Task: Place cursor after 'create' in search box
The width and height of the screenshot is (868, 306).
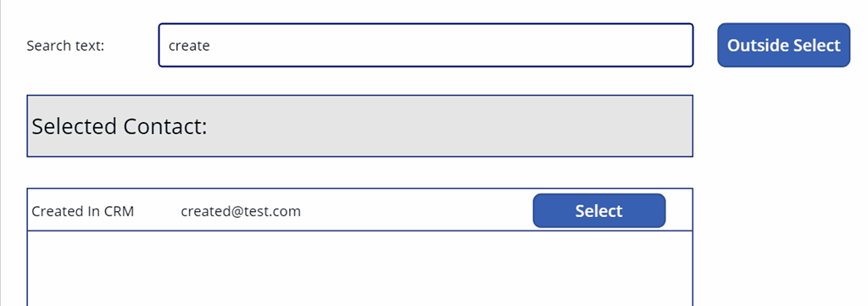Action: point(211,46)
